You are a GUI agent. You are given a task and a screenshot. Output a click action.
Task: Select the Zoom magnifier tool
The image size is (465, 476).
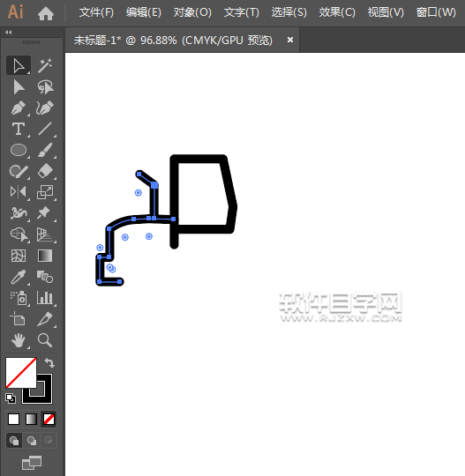point(45,340)
